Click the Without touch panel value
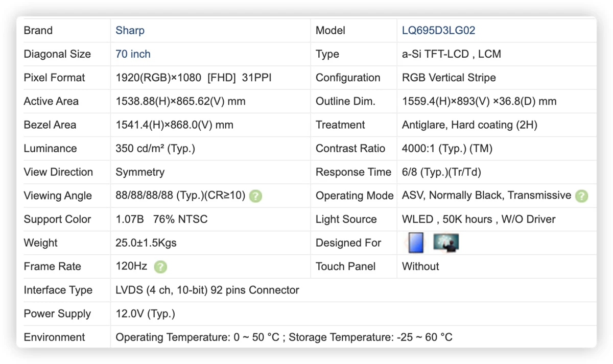 pyautogui.click(x=420, y=266)
